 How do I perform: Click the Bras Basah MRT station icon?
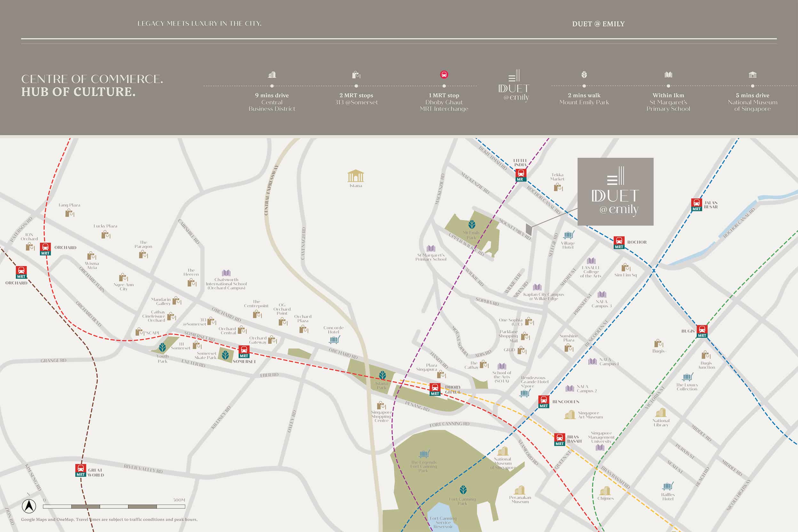tap(560, 439)
